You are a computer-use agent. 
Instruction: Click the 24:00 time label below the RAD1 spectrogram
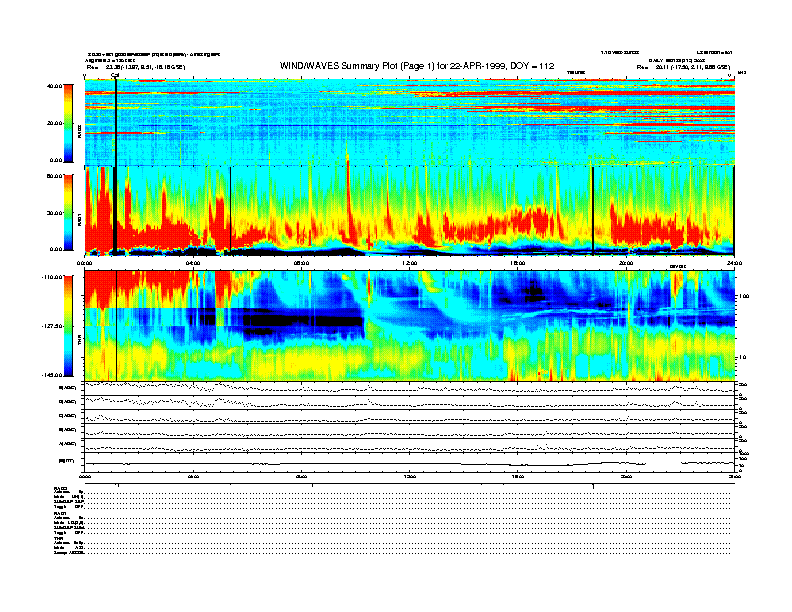coord(734,263)
